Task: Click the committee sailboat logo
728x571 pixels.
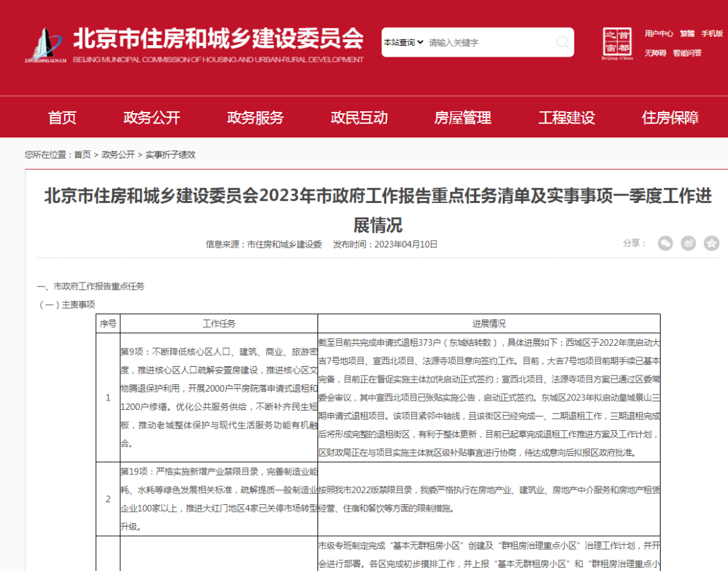Action: [x=44, y=42]
